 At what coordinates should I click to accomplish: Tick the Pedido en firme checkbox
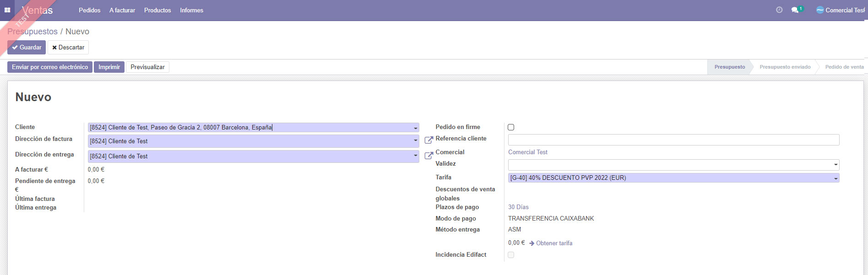(x=511, y=127)
